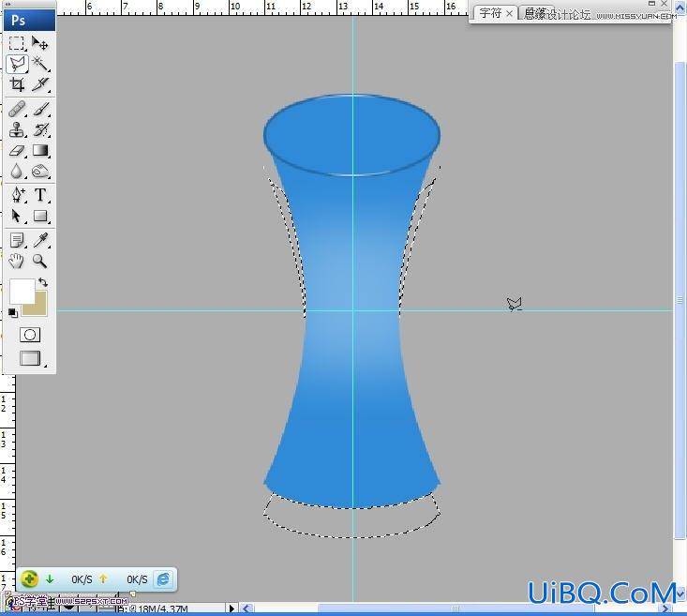Reset to default black and white colors
This screenshot has width=687, height=616.
coord(13,313)
